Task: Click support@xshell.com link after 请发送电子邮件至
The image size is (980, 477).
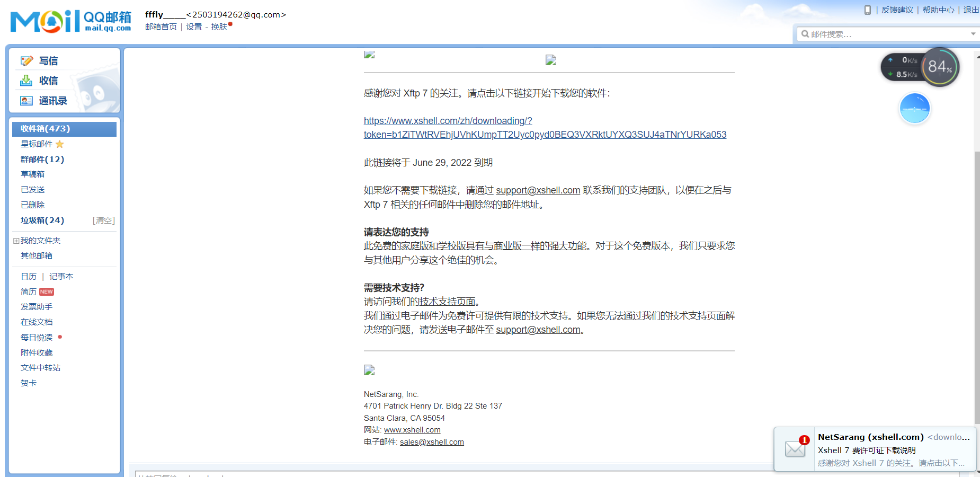Action: (x=538, y=330)
